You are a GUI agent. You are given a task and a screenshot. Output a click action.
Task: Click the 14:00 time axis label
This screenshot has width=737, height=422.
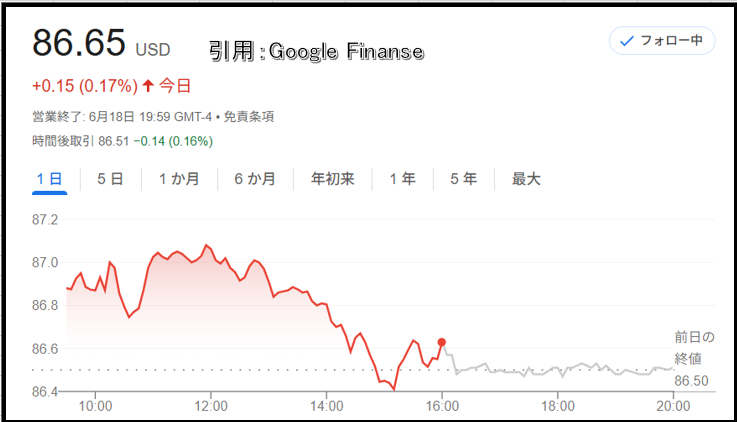point(326,406)
